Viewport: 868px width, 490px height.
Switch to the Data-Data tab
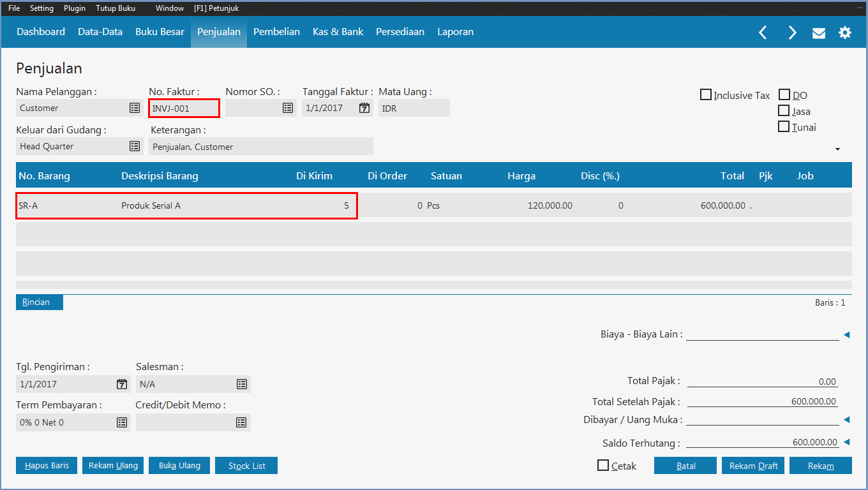pyautogui.click(x=100, y=32)
